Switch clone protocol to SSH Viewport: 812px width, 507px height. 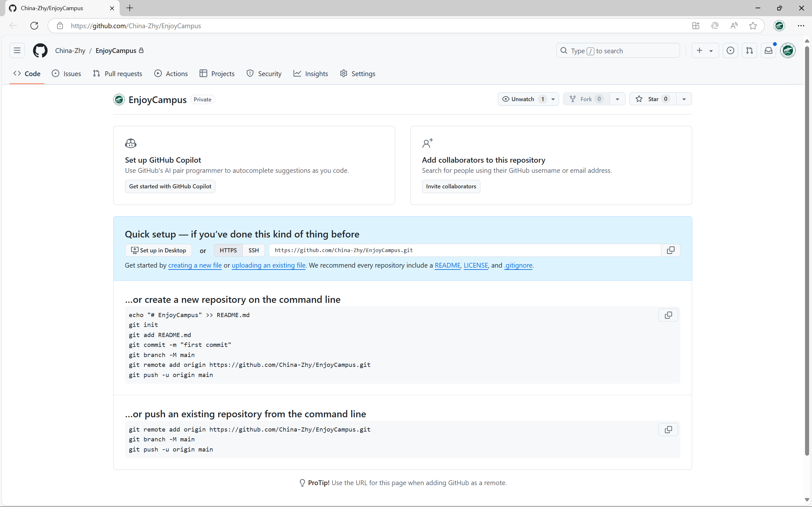[254, 250]
